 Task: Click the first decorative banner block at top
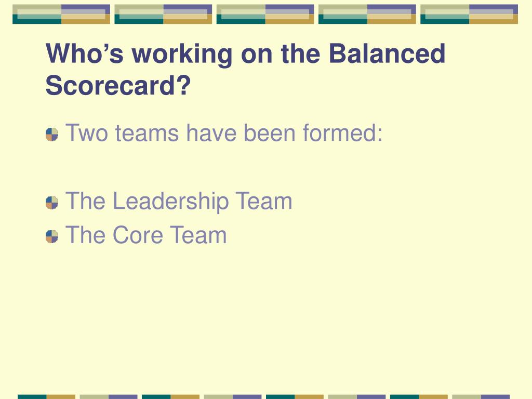pos(61,14)
